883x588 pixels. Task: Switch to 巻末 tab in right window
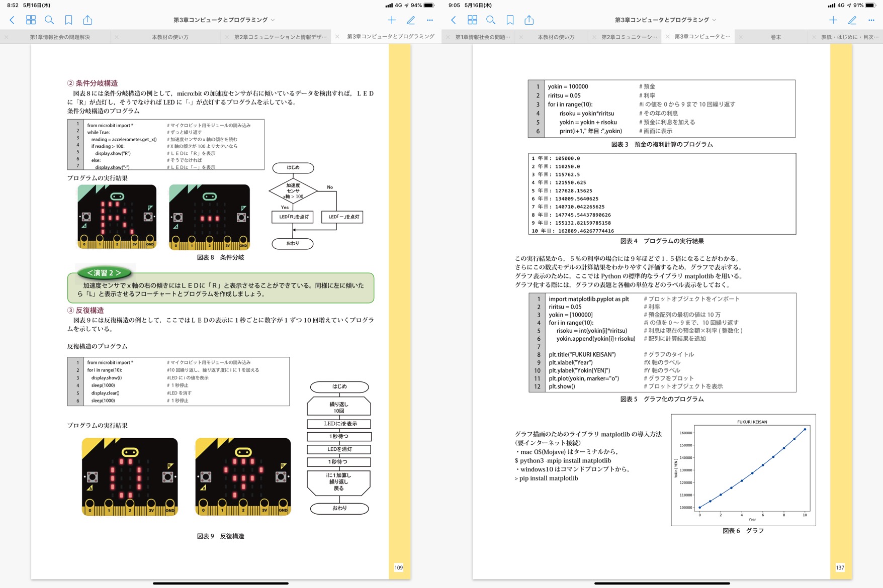[776, 37]
